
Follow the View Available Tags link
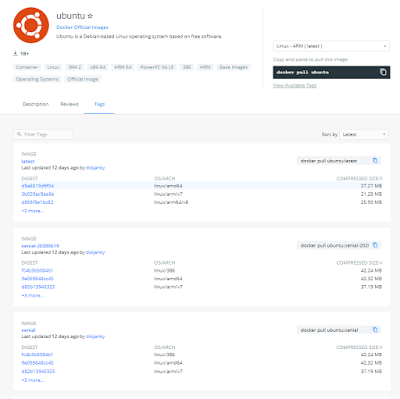click(x=295, y=85)
